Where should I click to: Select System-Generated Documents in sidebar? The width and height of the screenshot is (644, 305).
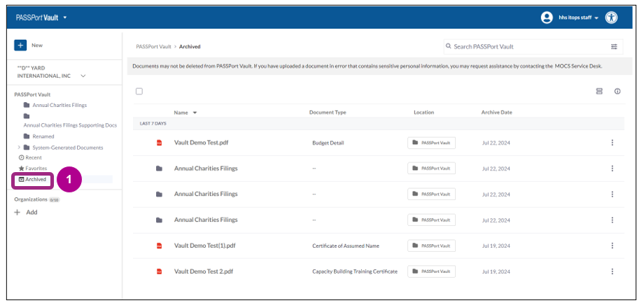click(x=68, y=148)
